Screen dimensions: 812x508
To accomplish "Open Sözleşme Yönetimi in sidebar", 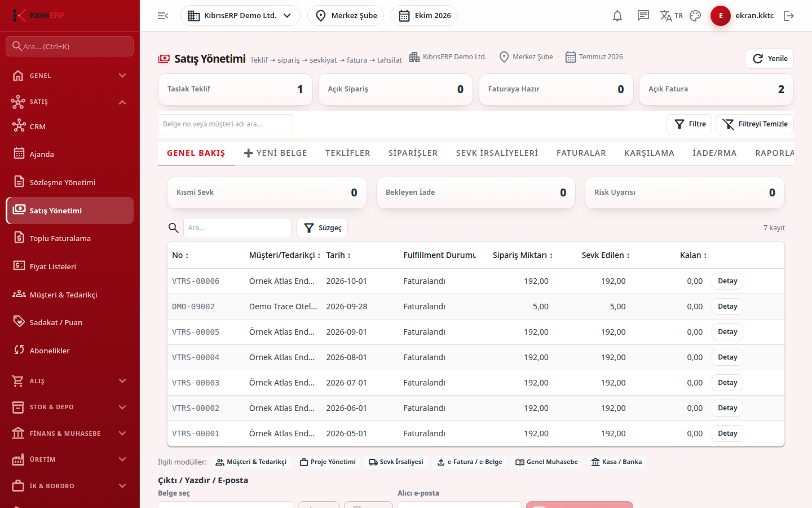I will click(70, 182).
